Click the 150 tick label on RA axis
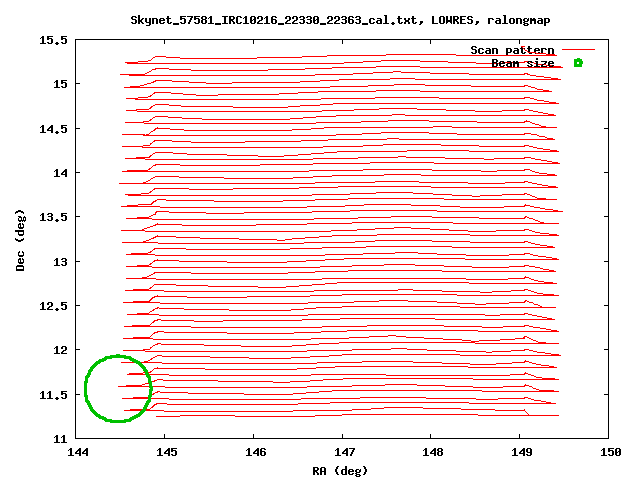This screenshot has height=480, width=640. (611, 452)
